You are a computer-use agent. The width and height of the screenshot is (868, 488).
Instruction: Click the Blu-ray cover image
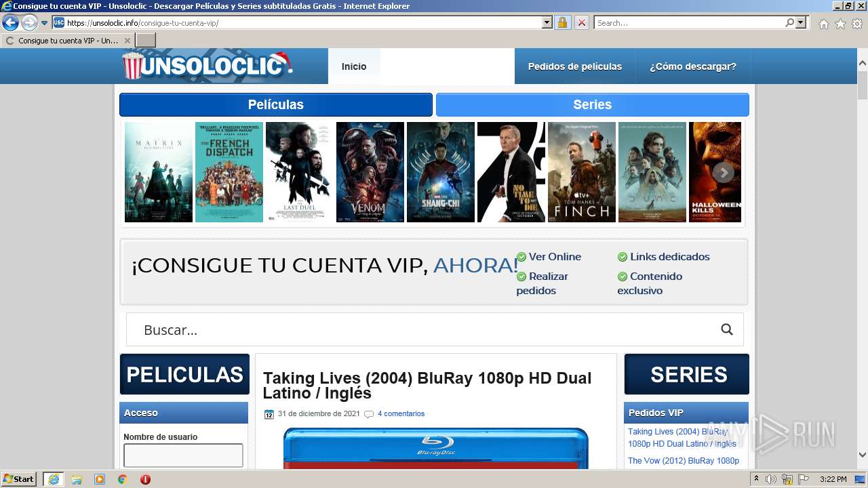(x=436, y=448)
